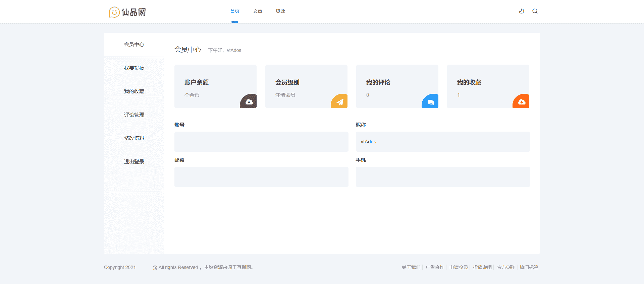Screen dimensions: 644x284
Task: Open the 关于我们 footer link
Action: click(411, 267)
